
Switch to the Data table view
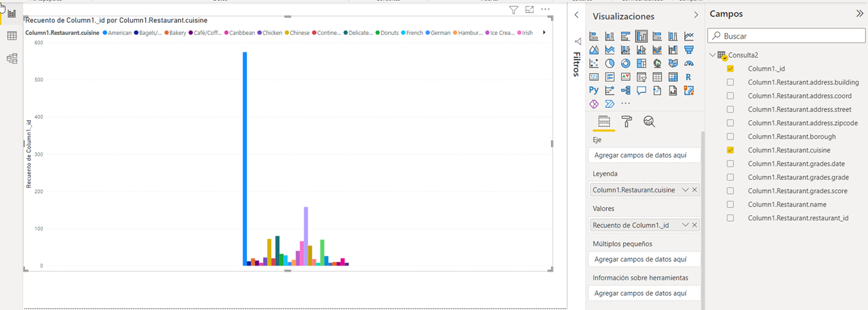point(12,36)
